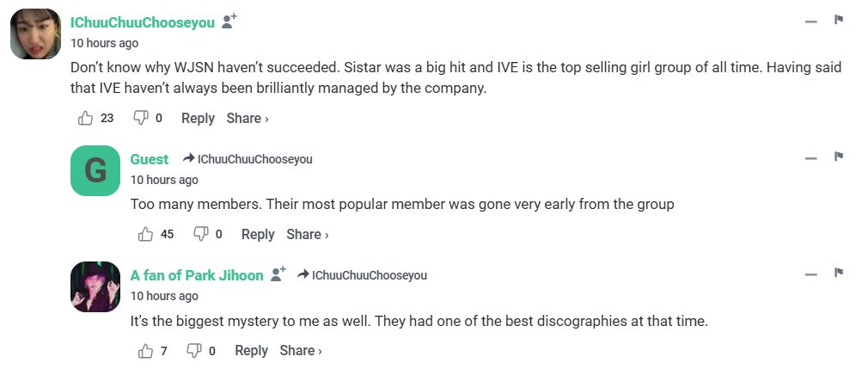Reply to IChuuChuuChooseyou's comment

198,118
